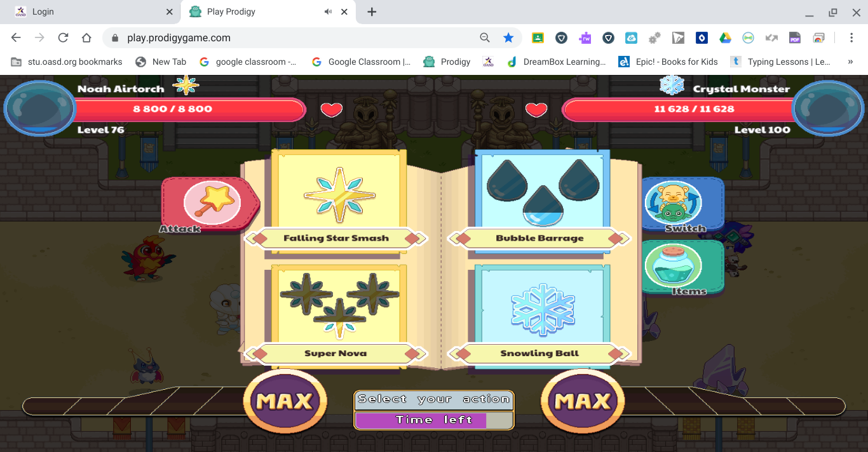Click the heart icon next to player health

point(331,110)
